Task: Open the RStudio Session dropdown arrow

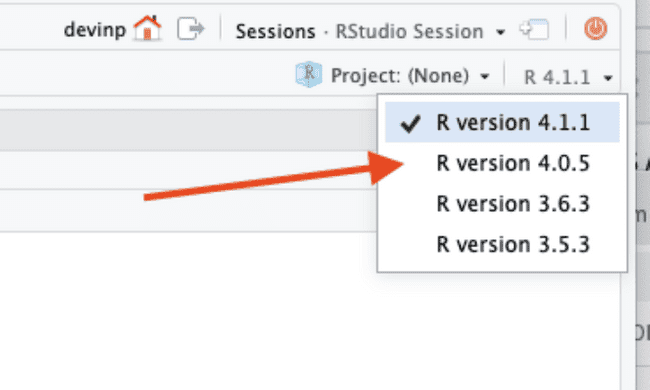Action: (x=500, y=32)
